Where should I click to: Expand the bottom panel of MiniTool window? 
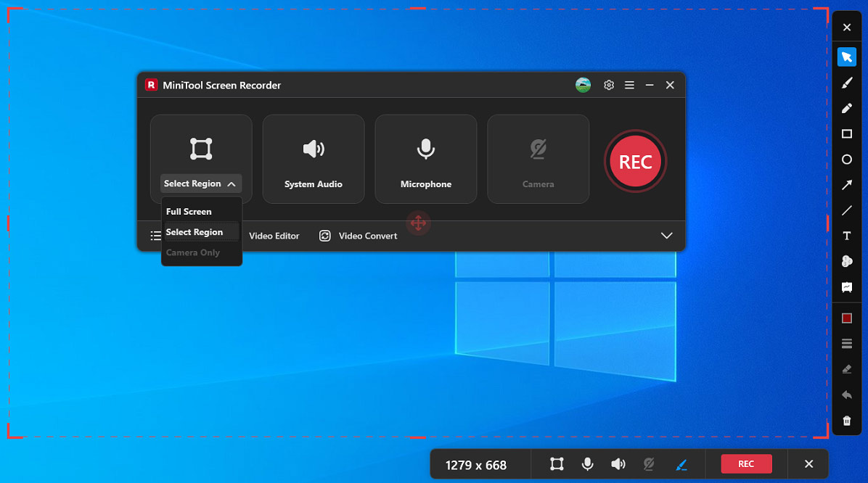pos(666,236)
